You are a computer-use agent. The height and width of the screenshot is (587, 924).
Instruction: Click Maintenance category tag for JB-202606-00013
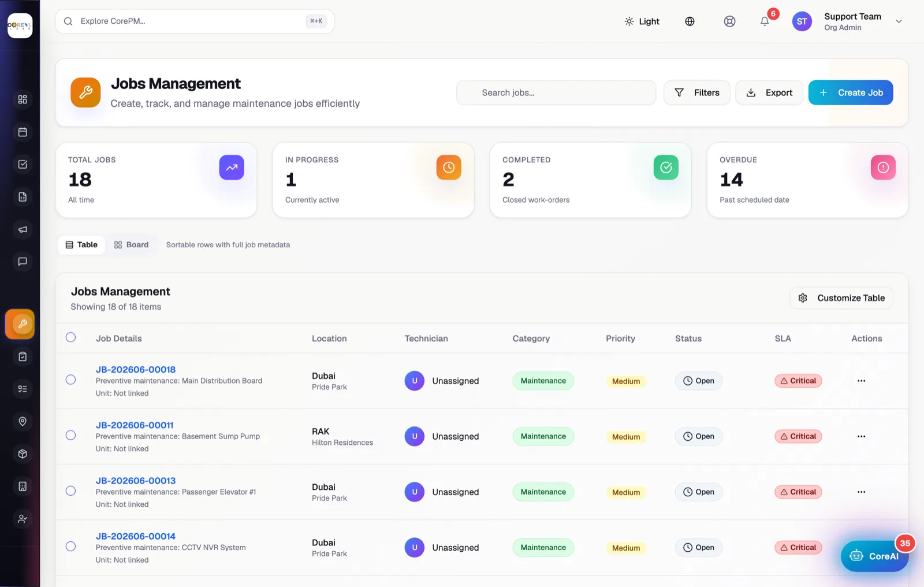tap(543, 492)
